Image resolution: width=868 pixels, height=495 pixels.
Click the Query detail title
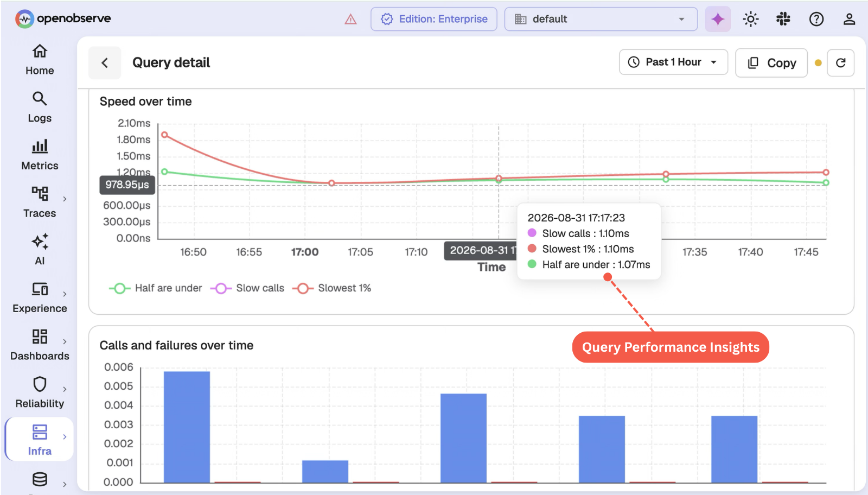coord(171,63)
